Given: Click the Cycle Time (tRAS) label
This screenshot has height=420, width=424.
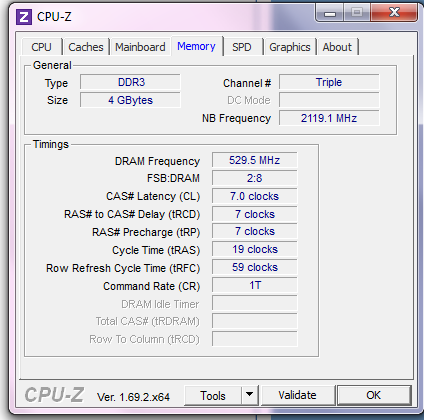Looking at the screenshot, I should [x=156, y=250].
